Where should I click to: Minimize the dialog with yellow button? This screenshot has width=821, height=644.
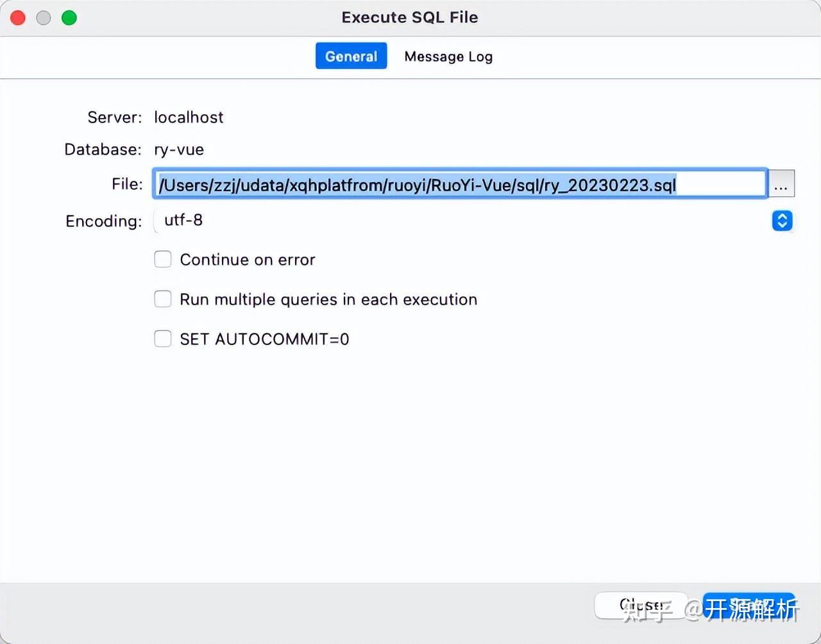(44, 18)
